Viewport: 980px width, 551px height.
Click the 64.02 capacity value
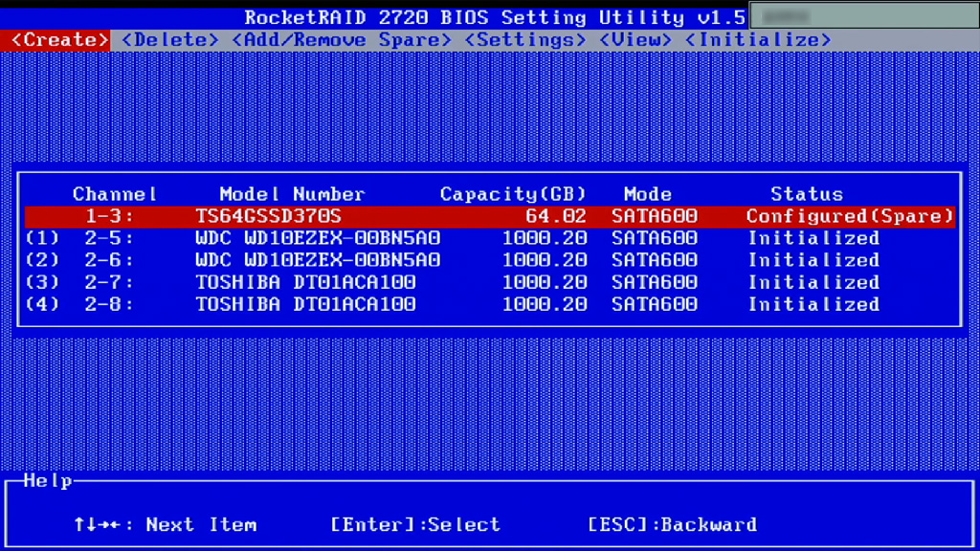556,216
